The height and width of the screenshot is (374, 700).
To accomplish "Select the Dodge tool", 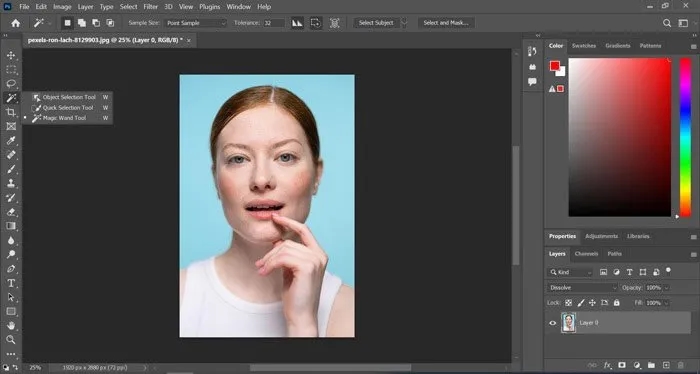I will (11, 254).
